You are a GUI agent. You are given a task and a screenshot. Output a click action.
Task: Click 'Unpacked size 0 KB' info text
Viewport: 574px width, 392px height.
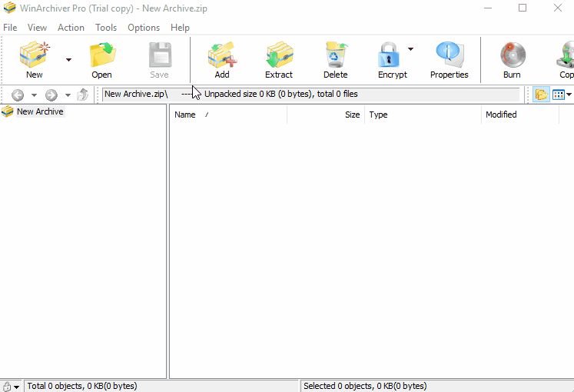point(280,94)
